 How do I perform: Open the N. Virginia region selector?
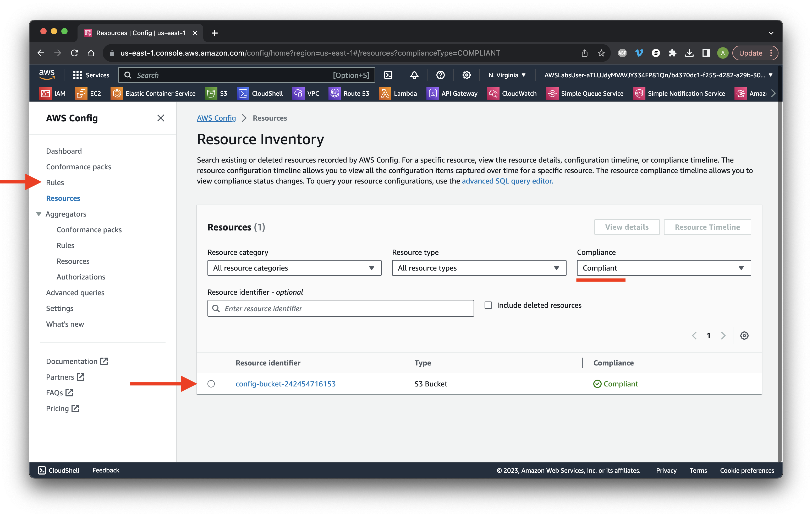[507, 75]
